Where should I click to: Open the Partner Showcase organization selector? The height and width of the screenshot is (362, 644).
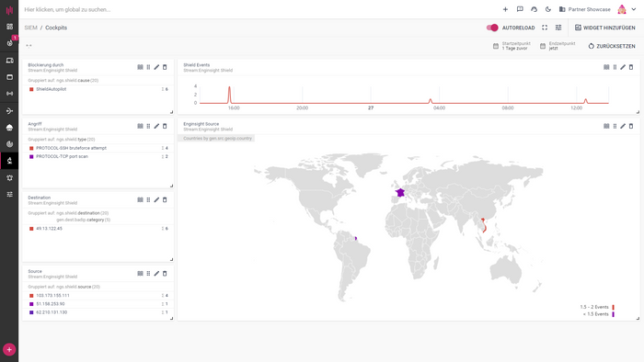[x=585, y=9]
